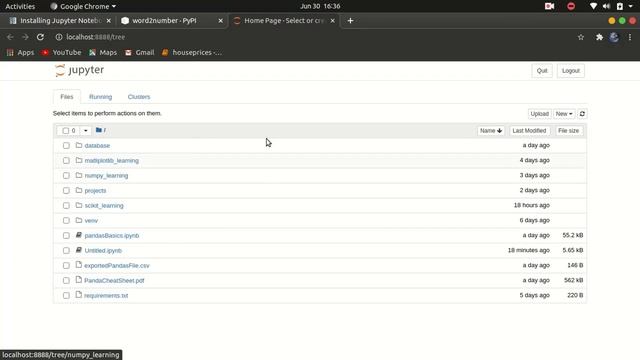
Task: Click PandaCheatSheet.pdf file icon
Action: tap(79, 280)
